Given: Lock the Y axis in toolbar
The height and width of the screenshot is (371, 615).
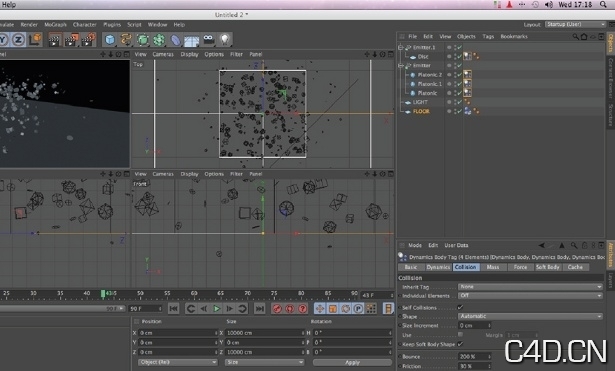Looking at the screenshot, I should pos(4,40).
